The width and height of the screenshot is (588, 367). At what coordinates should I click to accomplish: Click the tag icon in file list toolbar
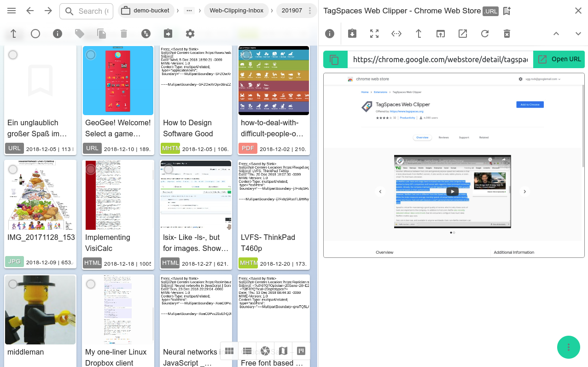click(x=80, y=34)
